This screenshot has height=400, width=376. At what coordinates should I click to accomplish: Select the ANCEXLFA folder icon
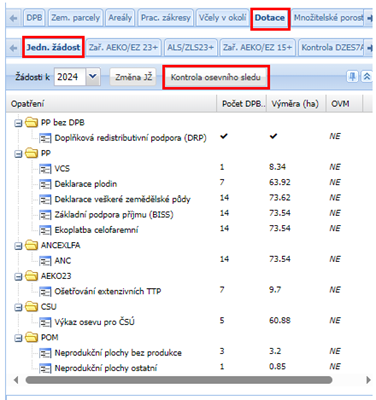tap(31, 245)
